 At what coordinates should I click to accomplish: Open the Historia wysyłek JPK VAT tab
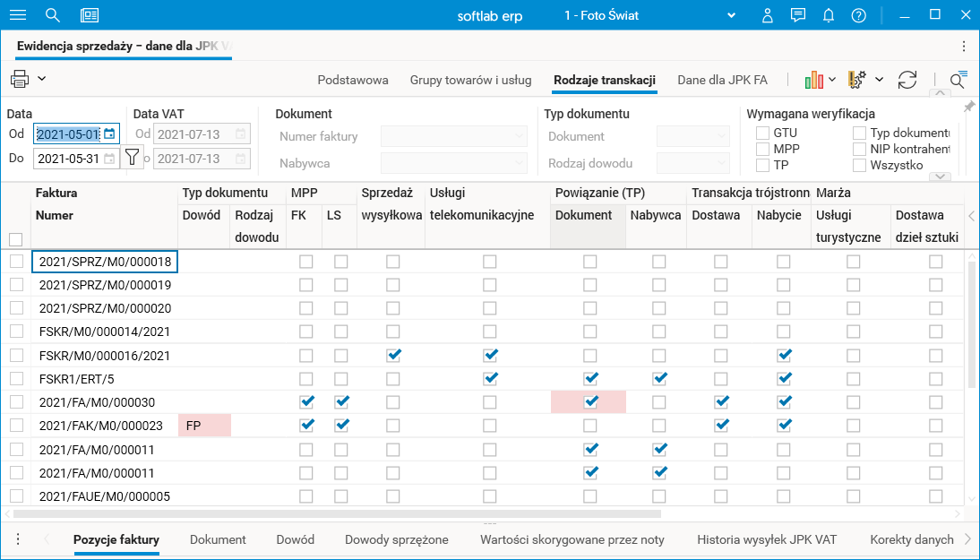point(767,539)
